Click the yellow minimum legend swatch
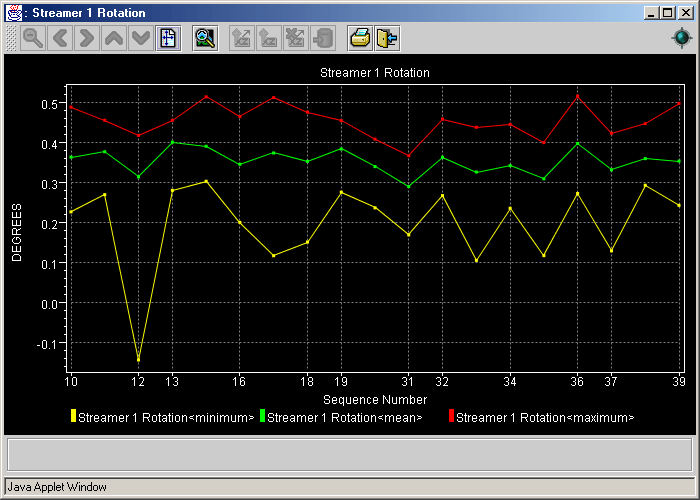The height and width of the screenshot is (500, 700). (x=73, y=416)
